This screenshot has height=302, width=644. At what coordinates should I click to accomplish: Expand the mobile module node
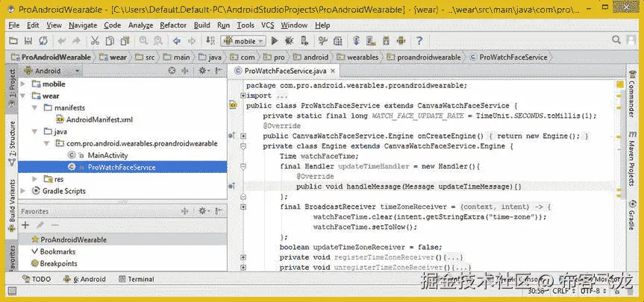[x=23, y=84]
